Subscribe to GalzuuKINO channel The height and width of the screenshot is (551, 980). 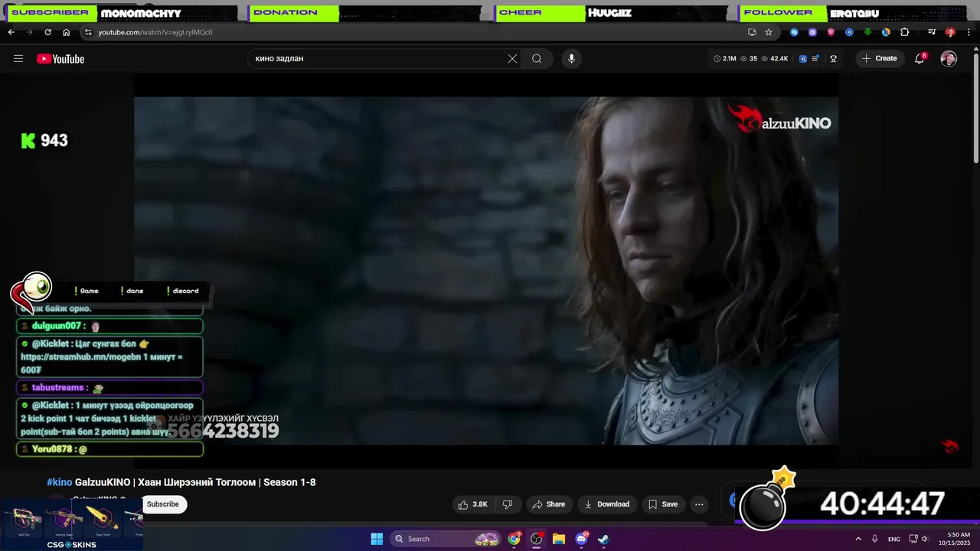point(162,504)
